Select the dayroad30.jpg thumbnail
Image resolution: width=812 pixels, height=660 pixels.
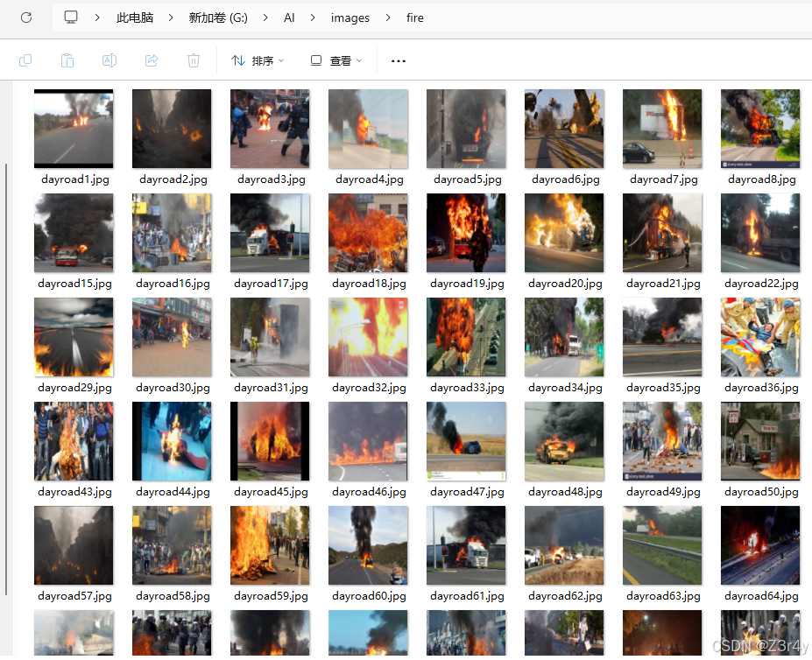[x=172, y=337]
